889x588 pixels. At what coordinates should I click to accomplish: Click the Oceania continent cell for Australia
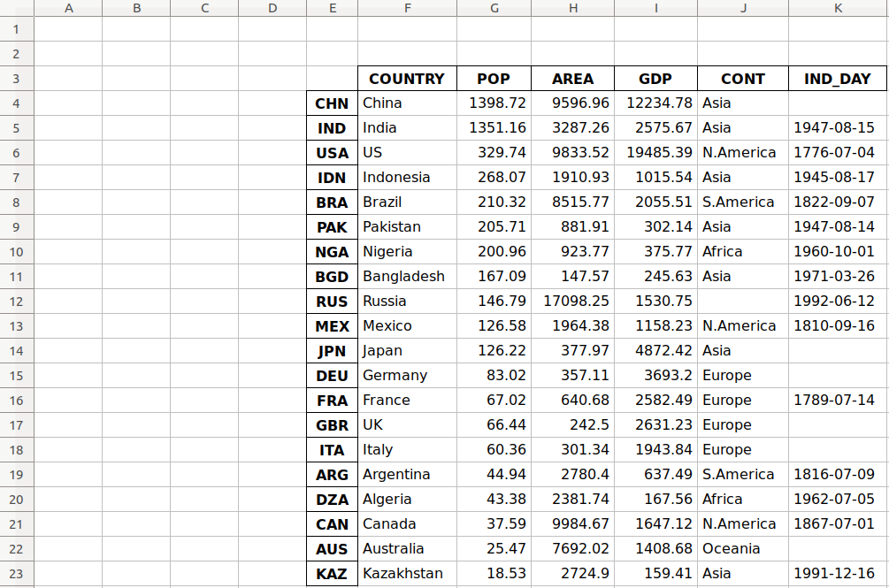742,548
